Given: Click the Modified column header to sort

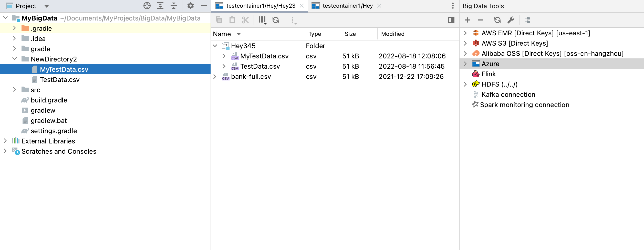Looking at the screenshot, I should 392,34.
